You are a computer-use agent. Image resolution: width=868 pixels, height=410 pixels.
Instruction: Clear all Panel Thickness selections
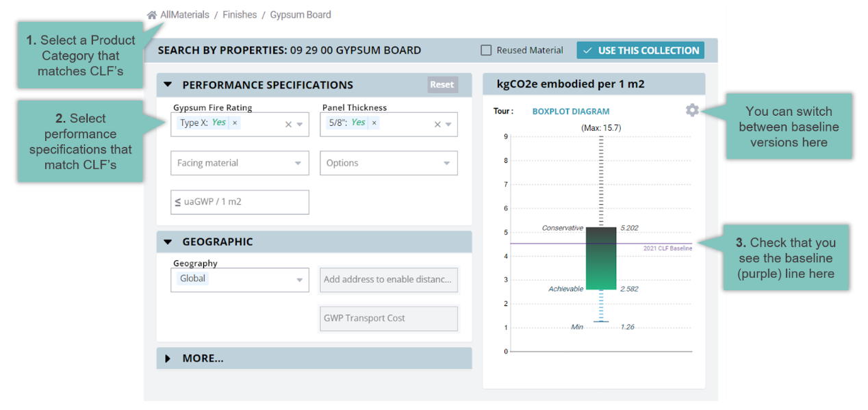coord(437,125)
